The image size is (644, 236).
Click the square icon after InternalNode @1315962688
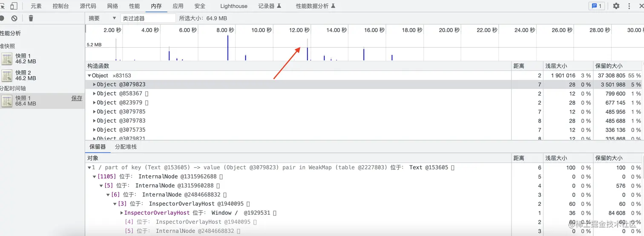click(x=221, y=176)
